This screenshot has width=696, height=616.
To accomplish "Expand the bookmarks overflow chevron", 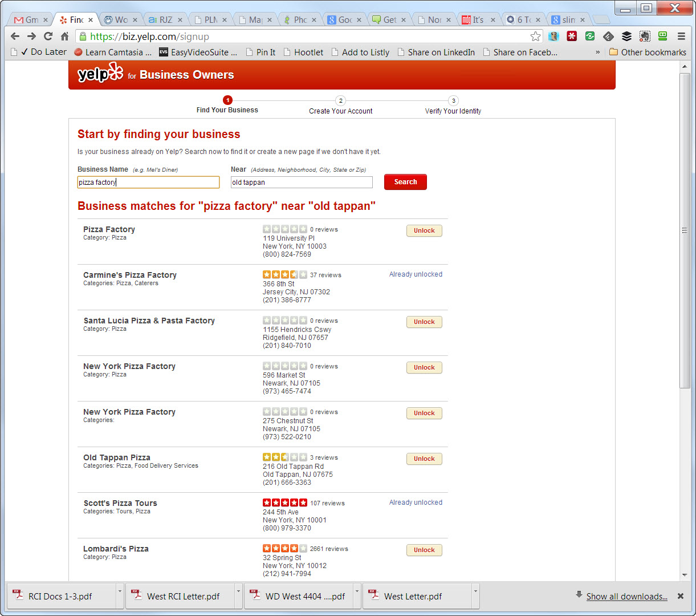I will [x=597, y=52].
